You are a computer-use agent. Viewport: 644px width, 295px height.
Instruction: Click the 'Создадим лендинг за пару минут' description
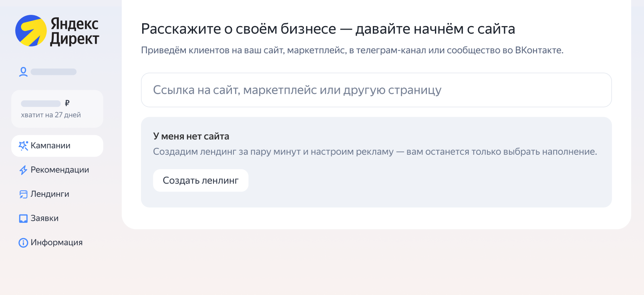(375, 152)
